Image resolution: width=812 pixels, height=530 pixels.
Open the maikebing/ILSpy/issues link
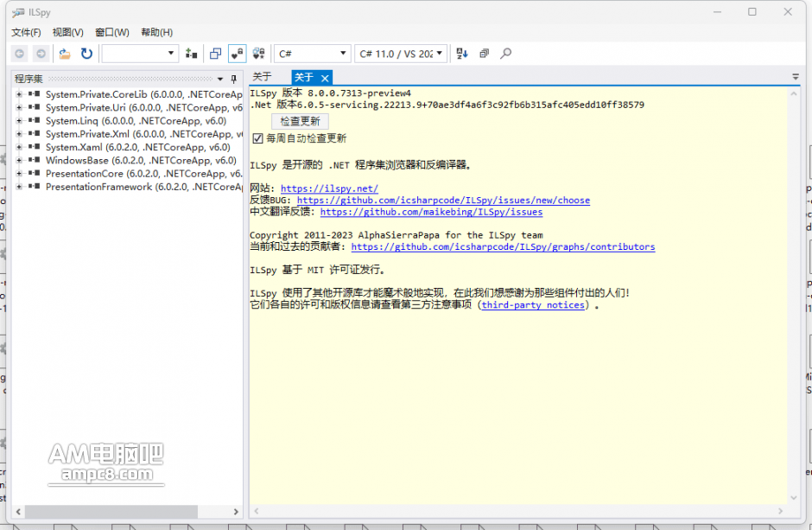(x=431, y=211)
